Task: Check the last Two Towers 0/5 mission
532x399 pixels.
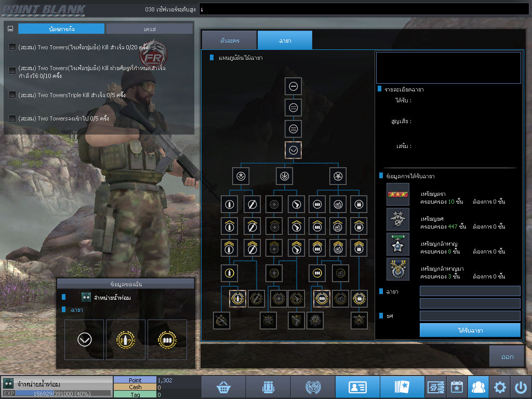Action: click(x=12, y=118)
